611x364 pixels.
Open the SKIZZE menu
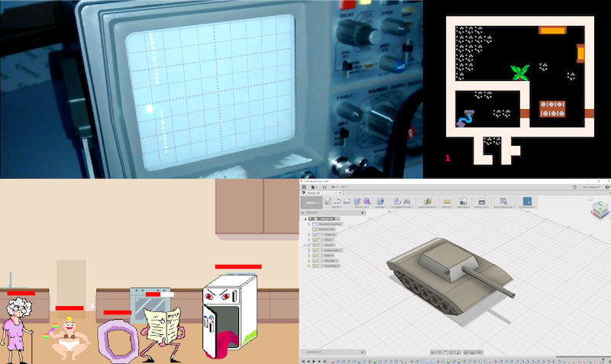[336, 207]
